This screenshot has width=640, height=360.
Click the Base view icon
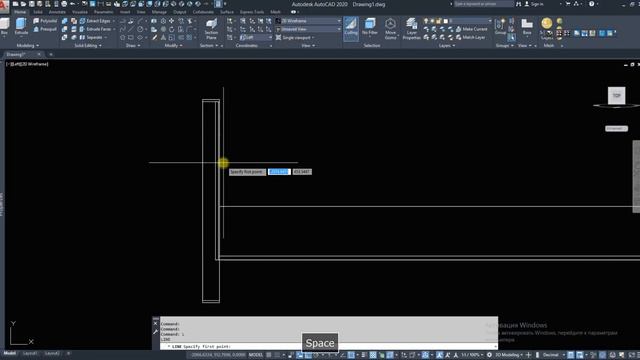527,27
